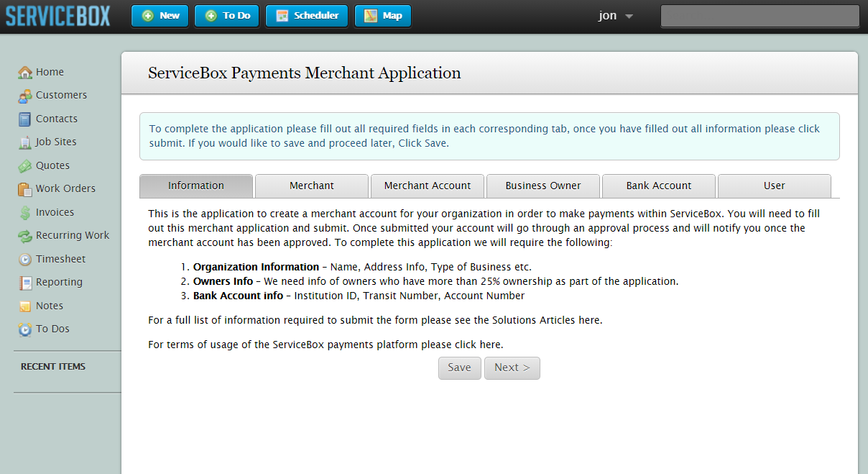Click the Quotes tag icon

click(25, 166)
